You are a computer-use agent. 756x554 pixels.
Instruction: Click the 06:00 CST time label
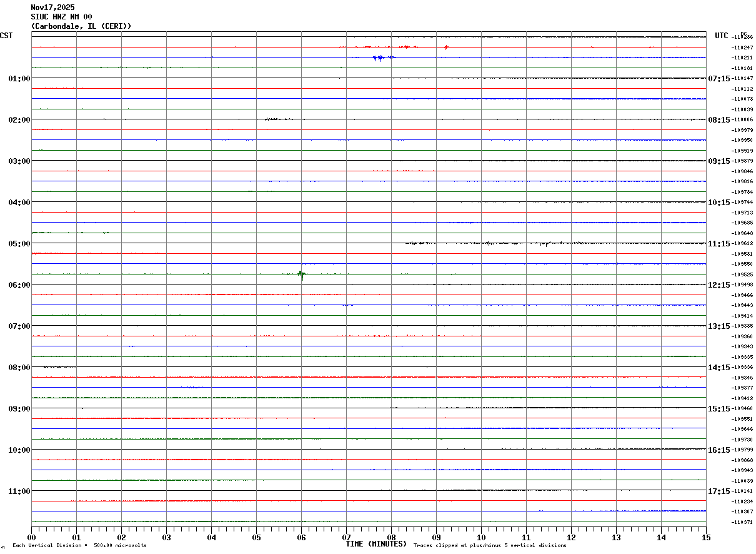point(19,285)
